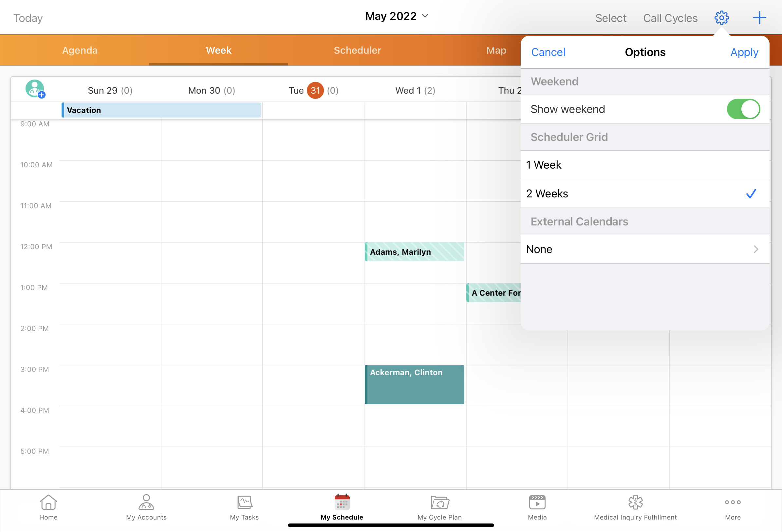Switch to the Scheduler tab

coord(357,50)
